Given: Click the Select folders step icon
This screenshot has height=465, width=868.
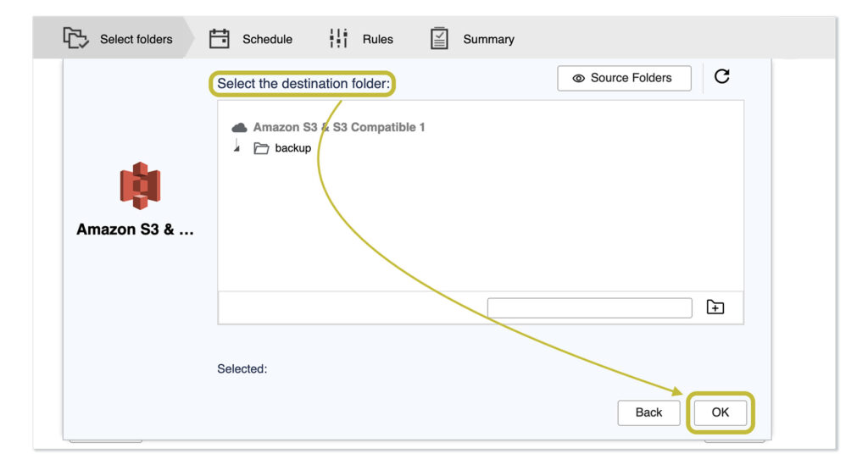Looking at the screenshot, I should click(x=75, y=38).
